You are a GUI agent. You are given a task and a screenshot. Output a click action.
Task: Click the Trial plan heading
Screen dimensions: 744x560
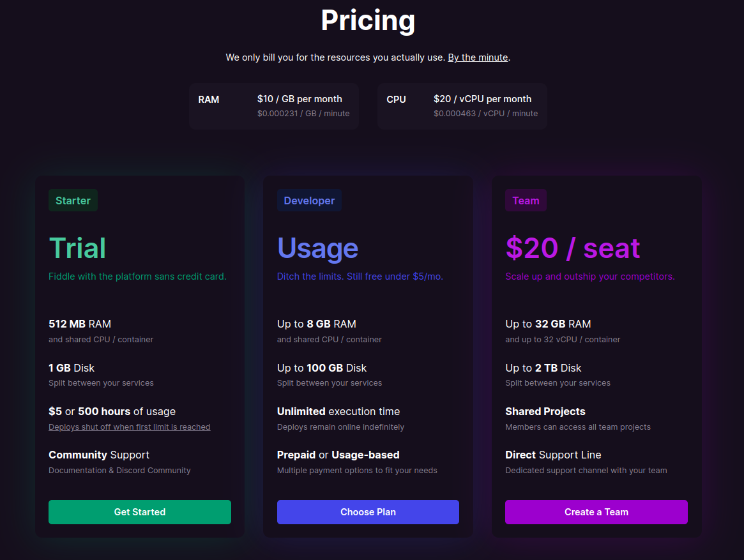77,248
